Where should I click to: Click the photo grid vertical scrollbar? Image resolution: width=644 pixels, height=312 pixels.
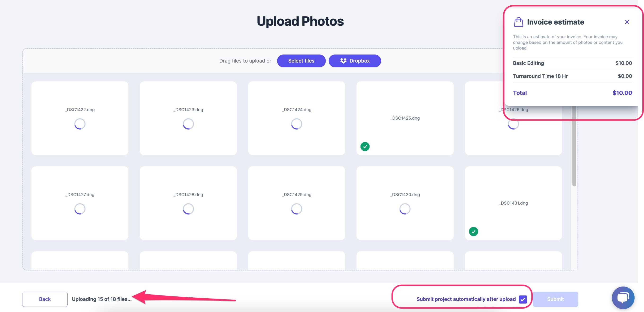(x=574, y=146)
